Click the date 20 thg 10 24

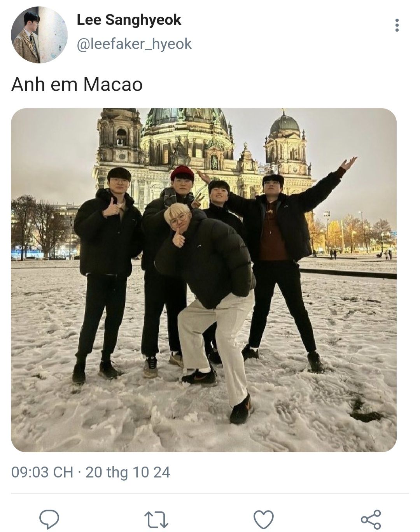(x=128, y=472)
